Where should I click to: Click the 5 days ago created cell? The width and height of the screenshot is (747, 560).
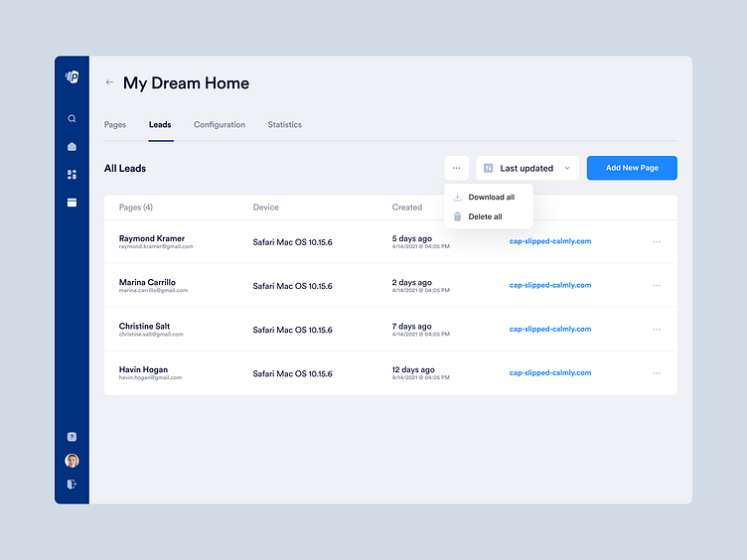pos(412,238)
